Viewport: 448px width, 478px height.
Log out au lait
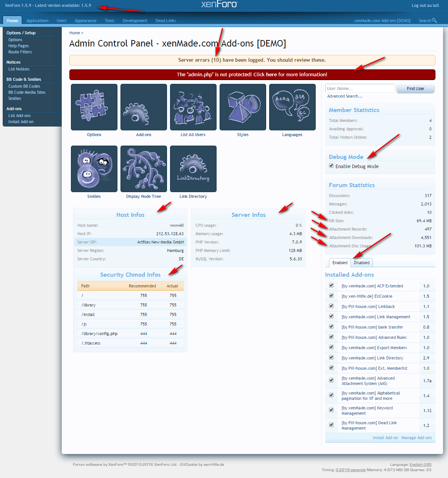pos(425,5)
